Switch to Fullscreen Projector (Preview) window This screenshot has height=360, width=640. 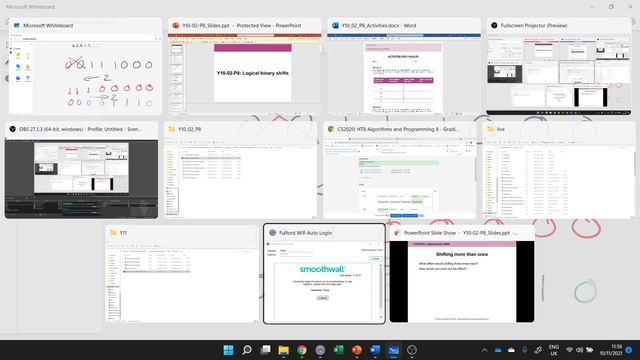[x=559, y=66]
